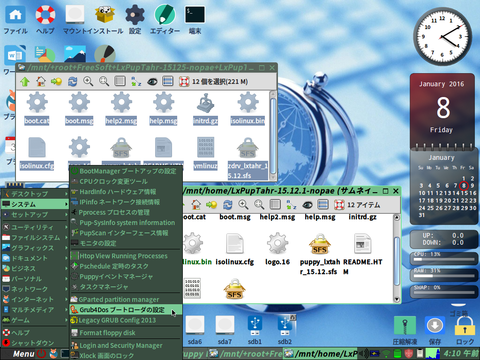Select シャットダウン in the main menu
Image resolution: width=480 pixels, height=360 pixels.
click(35, 343)
